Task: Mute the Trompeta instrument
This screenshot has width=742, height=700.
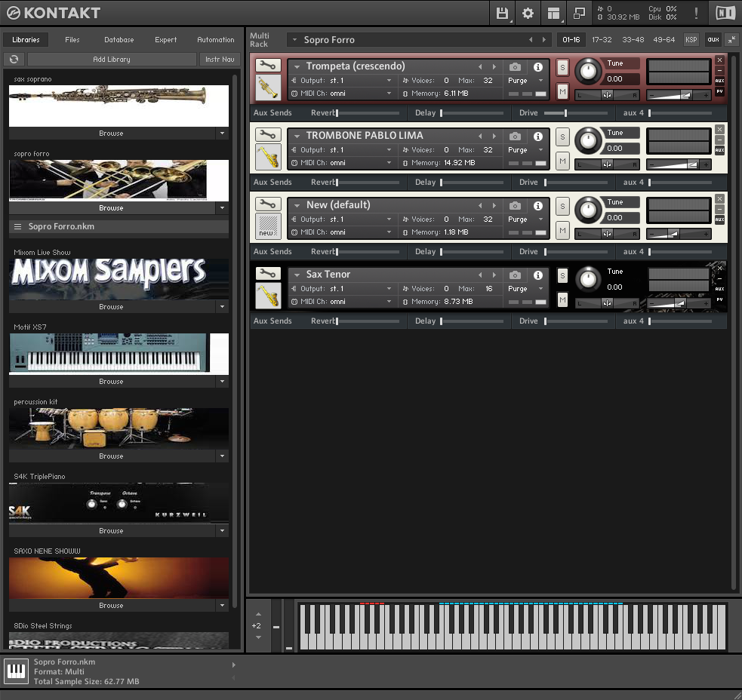Action: click(x=562, y=91)
